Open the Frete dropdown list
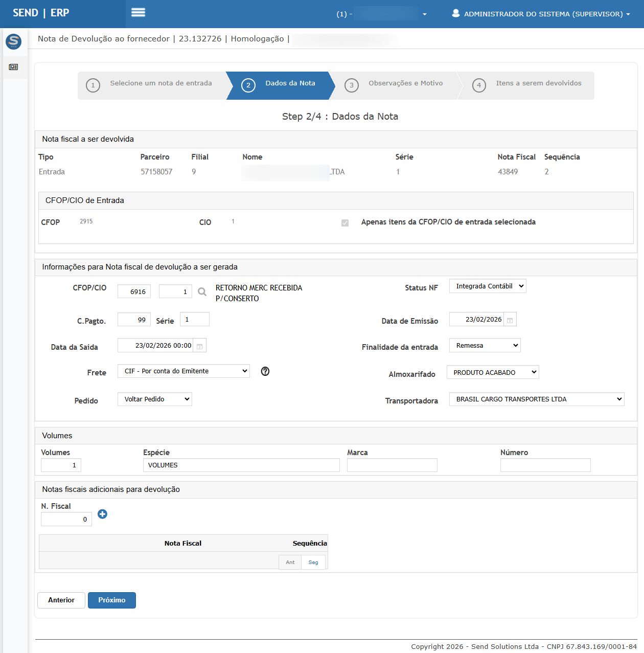This screenshot has width=644, height=653. point(183,371)
